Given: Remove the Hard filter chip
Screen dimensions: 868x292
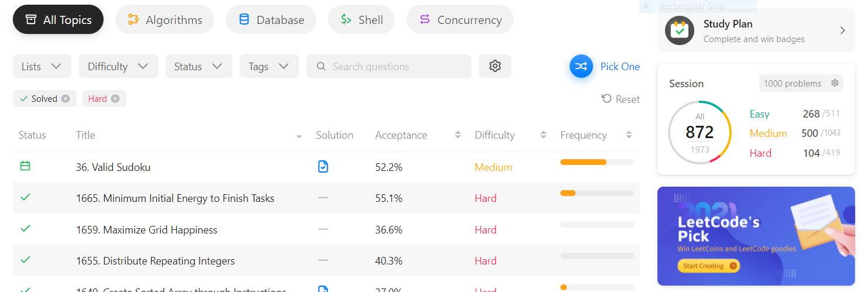Looking at the screenshot, I should pos(115,99).
